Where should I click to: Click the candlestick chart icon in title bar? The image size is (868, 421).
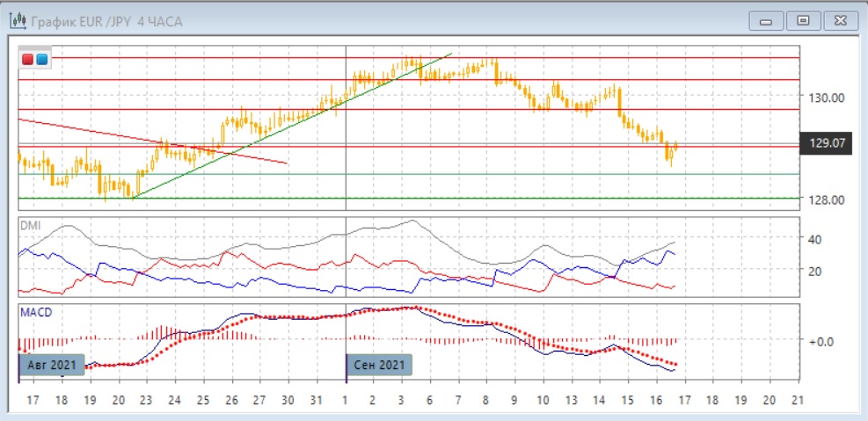[x=17, y=21]
